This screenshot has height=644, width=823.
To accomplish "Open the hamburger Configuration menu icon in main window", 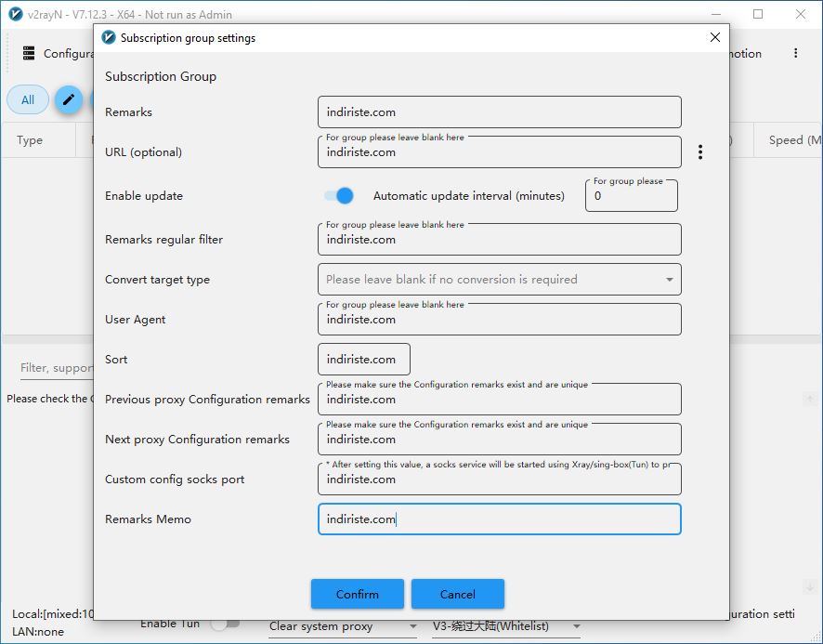I will [29, 53].
